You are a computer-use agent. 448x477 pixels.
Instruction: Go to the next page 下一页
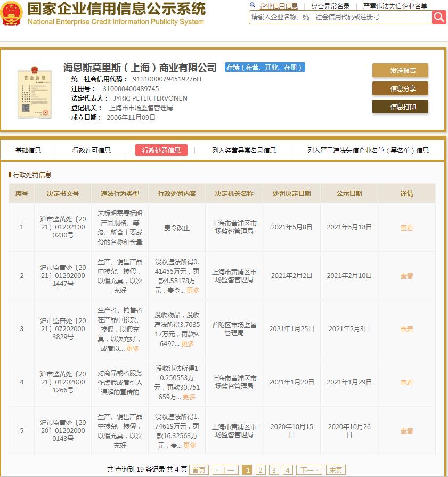click(x=309, y=470)
